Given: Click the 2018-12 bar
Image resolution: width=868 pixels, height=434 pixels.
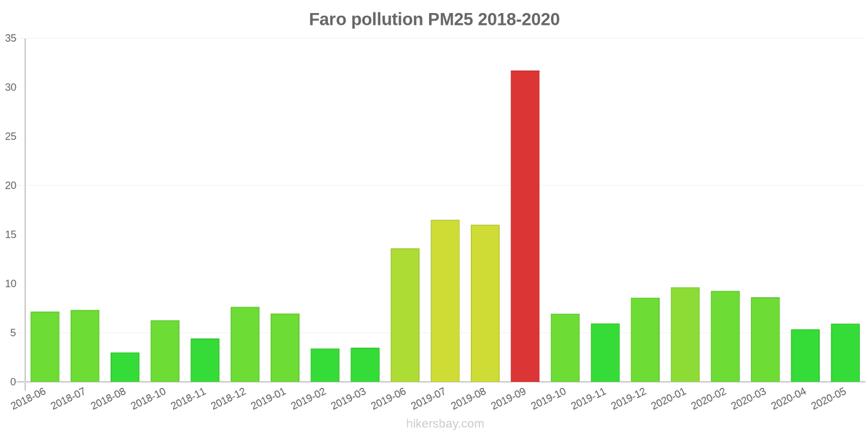Looking at the screenshot, I should pyautogui.click(x=245, y=344).
